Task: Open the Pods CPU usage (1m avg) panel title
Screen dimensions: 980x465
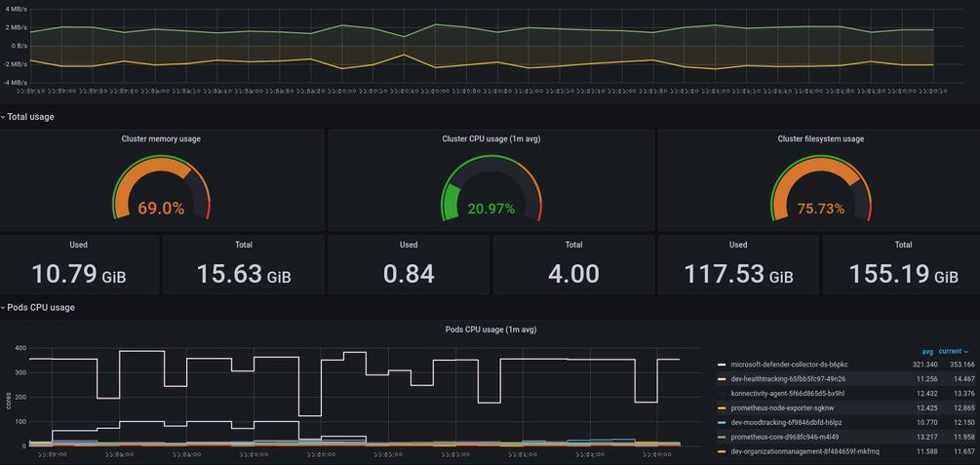Action: [490, 329]
